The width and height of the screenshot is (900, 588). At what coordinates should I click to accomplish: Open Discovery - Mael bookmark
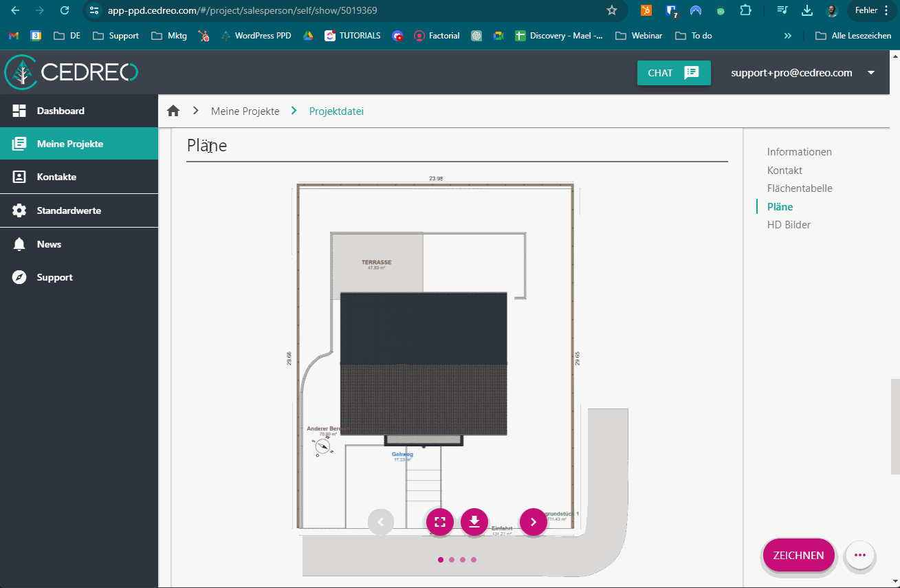point(560,36)
